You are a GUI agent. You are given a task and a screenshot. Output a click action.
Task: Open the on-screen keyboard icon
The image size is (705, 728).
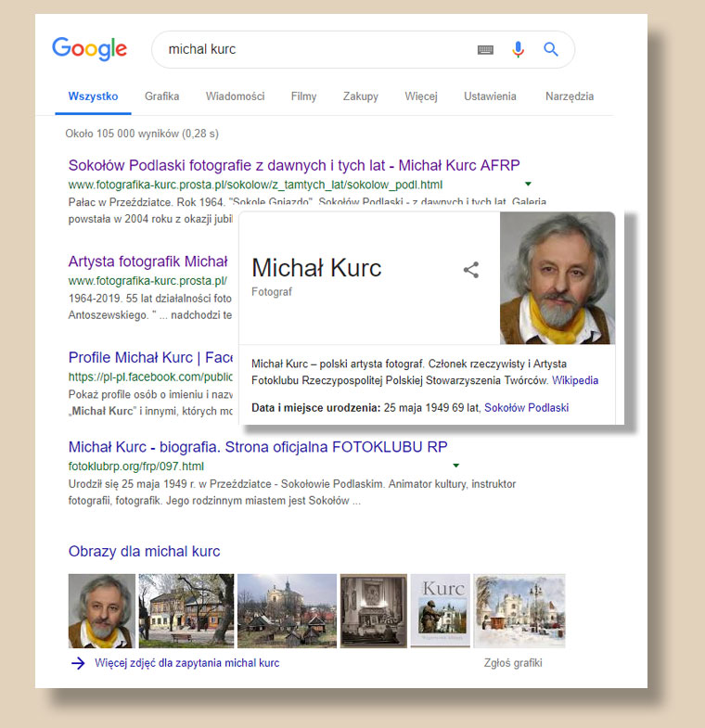485,49
